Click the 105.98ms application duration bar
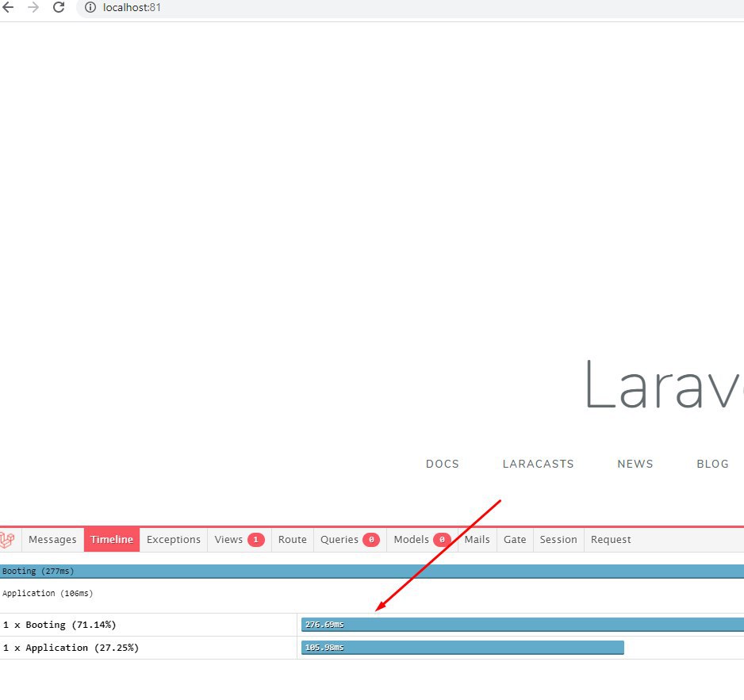Image resolution: width=744 pixels, height=700 pixels. [x=462, y=648]
